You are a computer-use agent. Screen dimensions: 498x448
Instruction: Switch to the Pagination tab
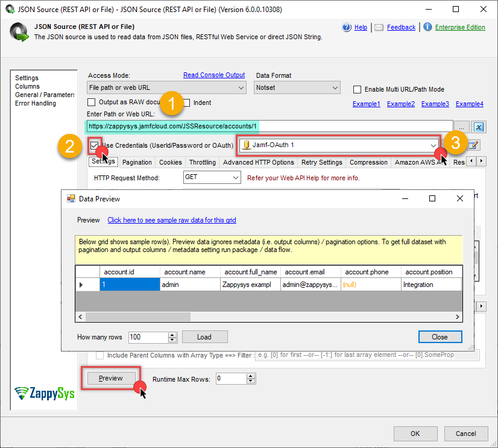(137, 162)
